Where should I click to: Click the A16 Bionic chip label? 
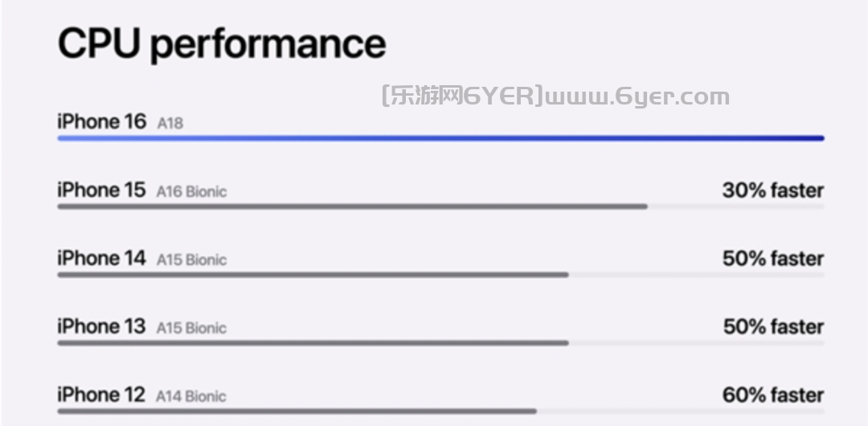(x=191, y=192)
